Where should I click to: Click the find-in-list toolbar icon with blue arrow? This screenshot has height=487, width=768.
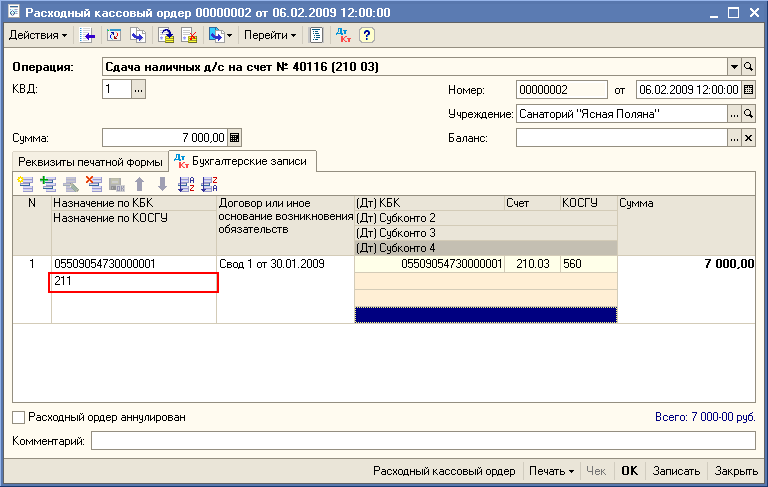pyautogui.click(x=87, y=35)
